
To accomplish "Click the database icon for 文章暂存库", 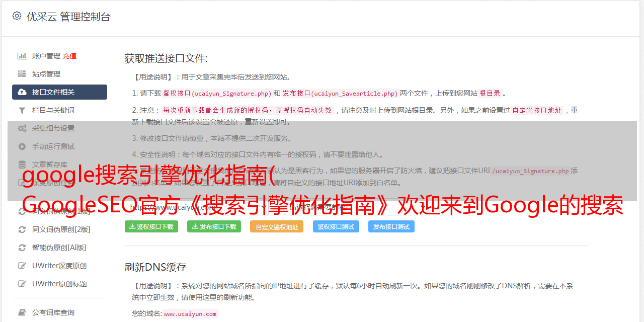I will [x=22, y=165].
